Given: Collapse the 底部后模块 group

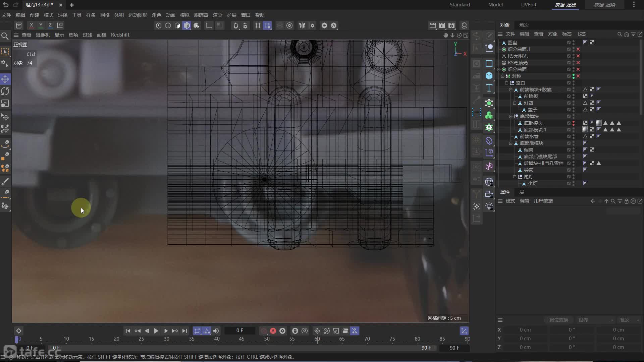Looking at the screenshot, I should [511, 143].
